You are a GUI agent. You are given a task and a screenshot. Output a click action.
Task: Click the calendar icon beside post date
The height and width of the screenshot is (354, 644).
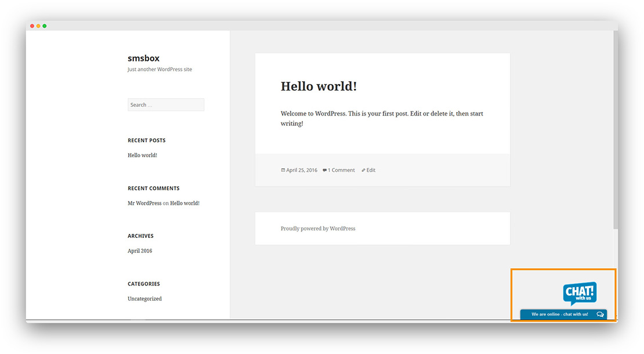tap(283, 170)
